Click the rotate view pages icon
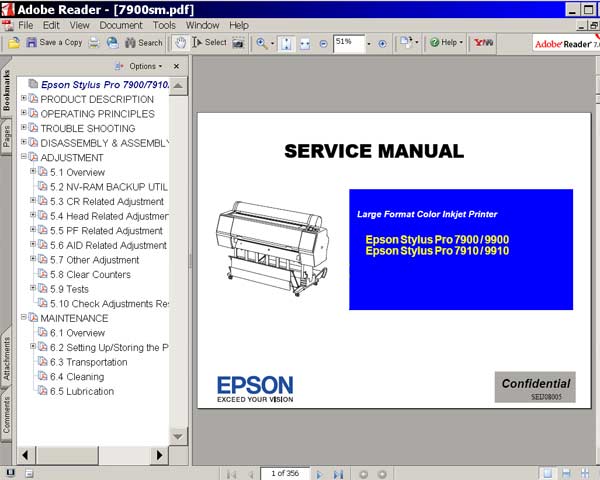The width and height of the screenshot is (600, 480). 406,42
